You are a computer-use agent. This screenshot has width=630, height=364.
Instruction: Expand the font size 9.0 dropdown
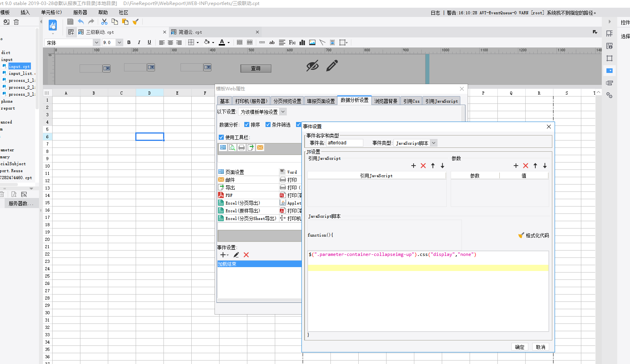(x=119, y=42)
